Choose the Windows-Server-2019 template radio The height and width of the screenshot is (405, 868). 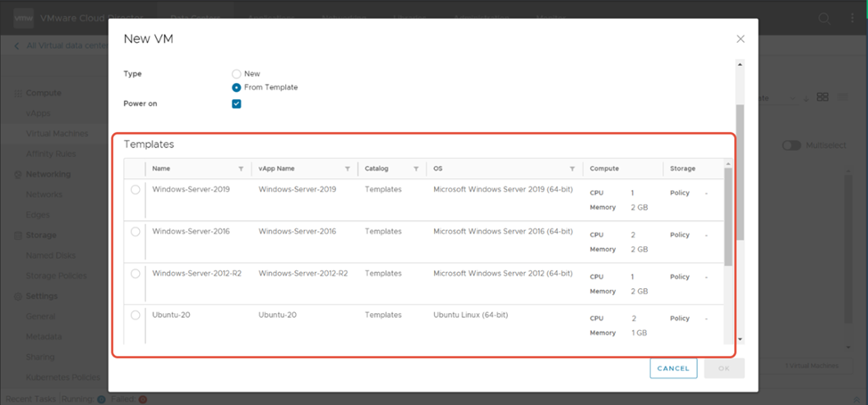pyautogui.click(x=135, y=190)
